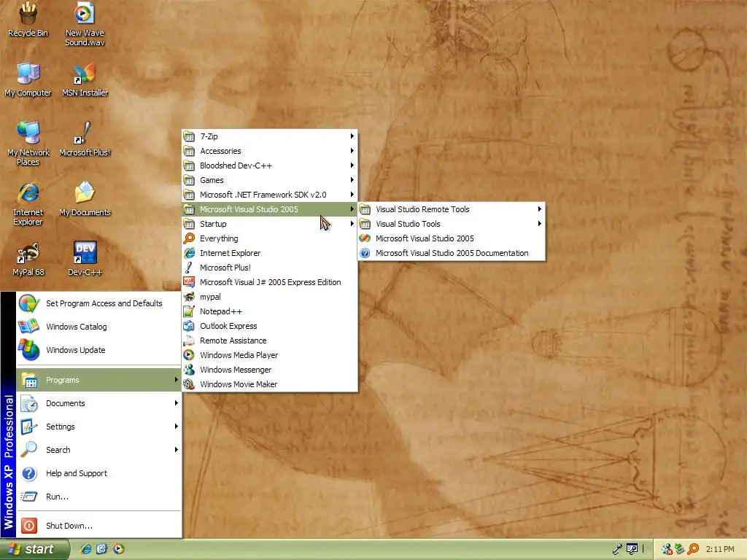Image resolution: width=747 pixels, height=560 pixels.
Task: Launch mypal from Programs menu
Action: coord(270,297)
